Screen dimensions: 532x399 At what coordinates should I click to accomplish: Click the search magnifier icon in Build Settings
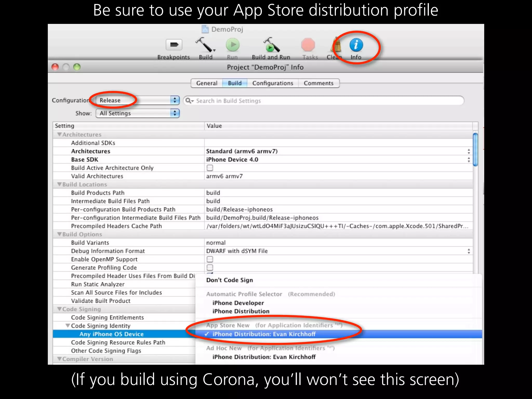[189, 101]
